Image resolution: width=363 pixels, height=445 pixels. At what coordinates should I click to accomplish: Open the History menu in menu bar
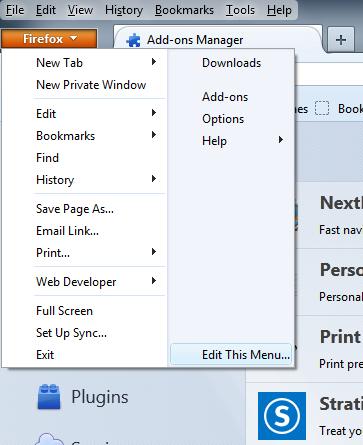(124, 10)
